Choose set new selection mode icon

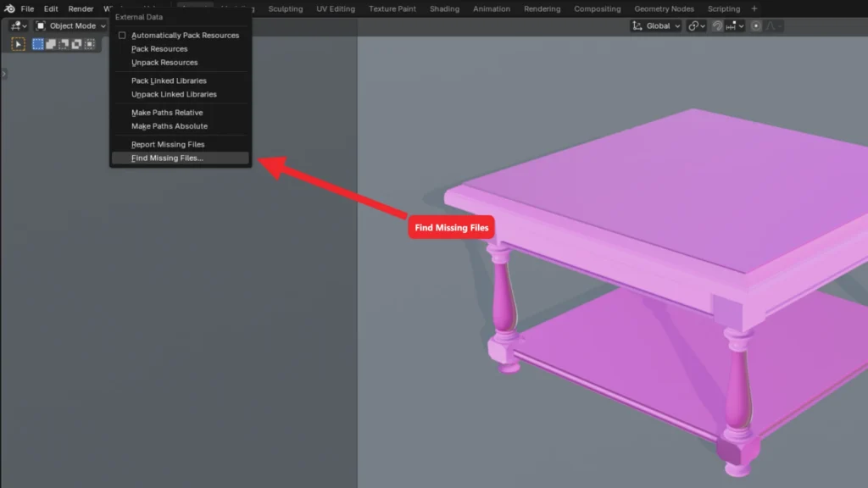point(37,44)
